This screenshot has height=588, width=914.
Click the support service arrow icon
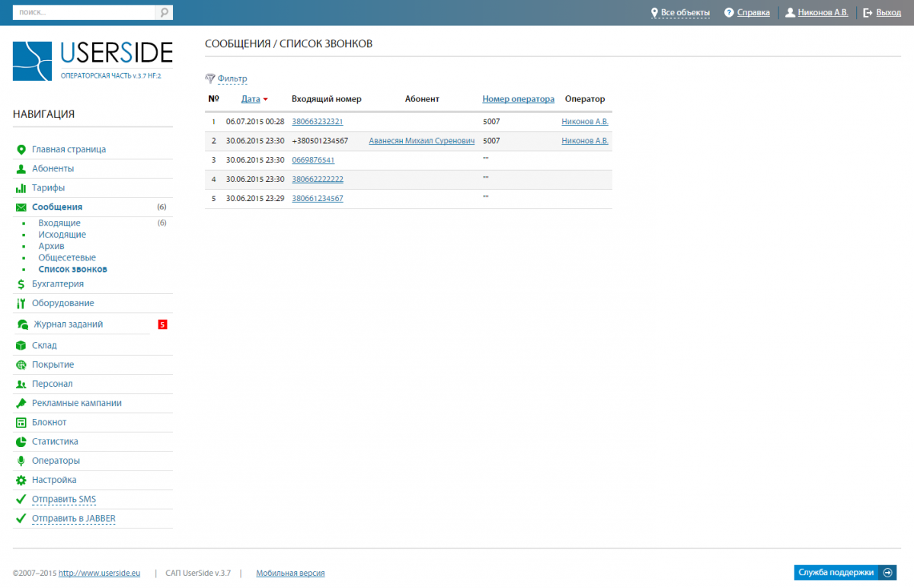point(887,573)
